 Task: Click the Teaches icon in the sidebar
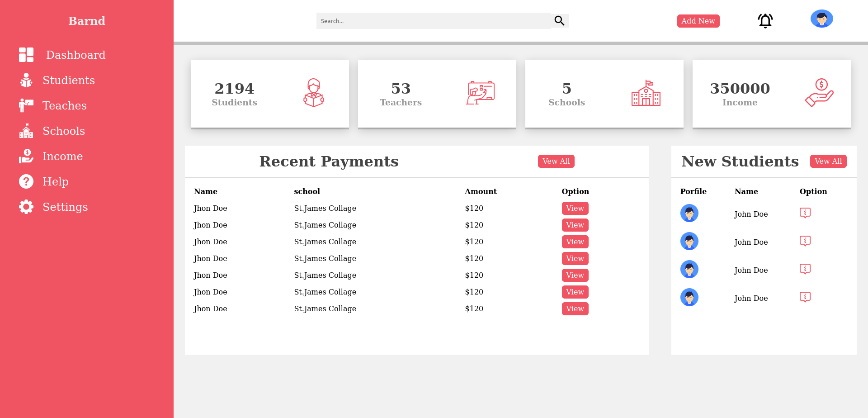pos(26,105)
